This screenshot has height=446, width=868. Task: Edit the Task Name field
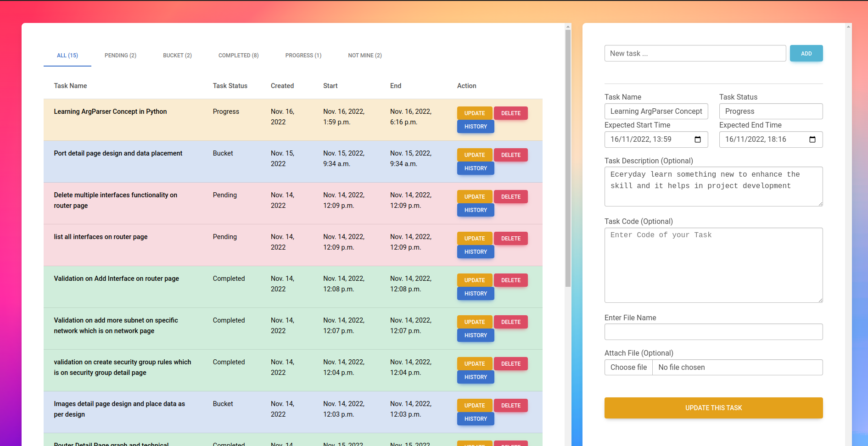tap(656, 111)
